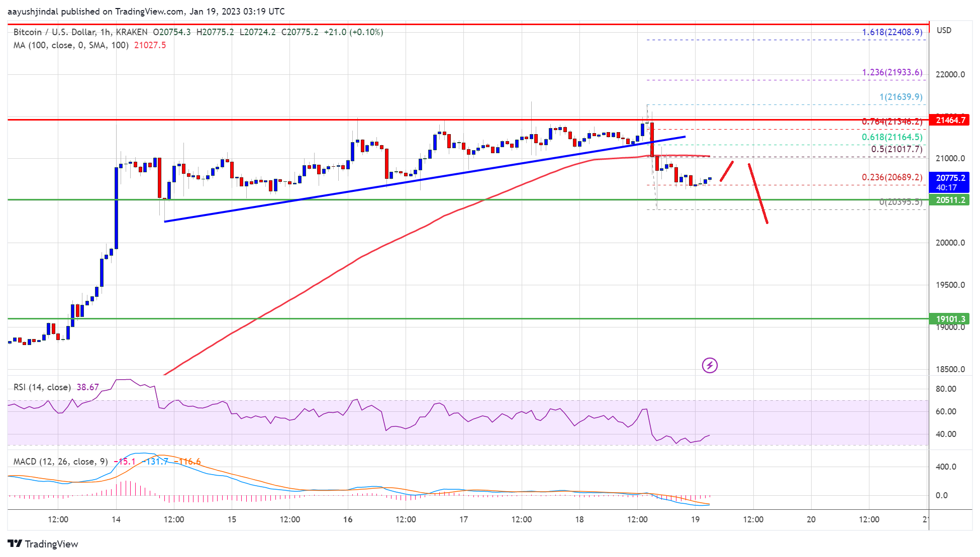Image resolution: width=980 pixels, height=557 pixels.
Task: Click the 1.618(22408.9) Fibonacci level label
Action: [892, 32]
